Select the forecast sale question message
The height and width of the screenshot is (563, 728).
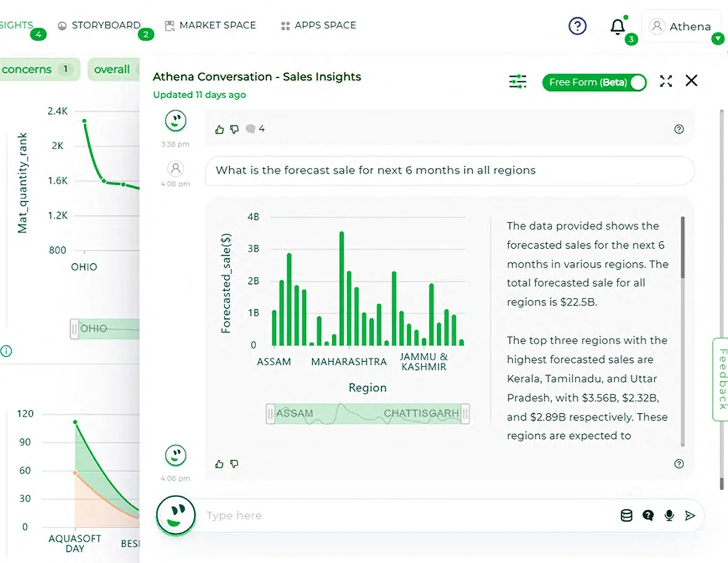click(x=449, y=171)
